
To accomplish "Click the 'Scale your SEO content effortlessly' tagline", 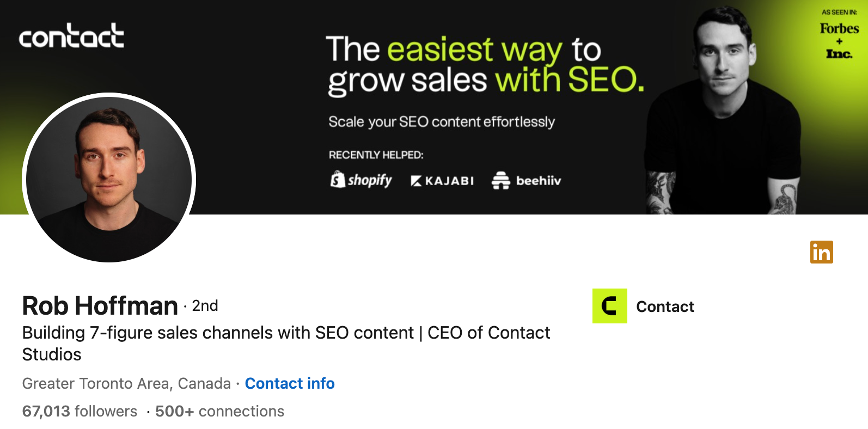I will [x=442, y=121].
